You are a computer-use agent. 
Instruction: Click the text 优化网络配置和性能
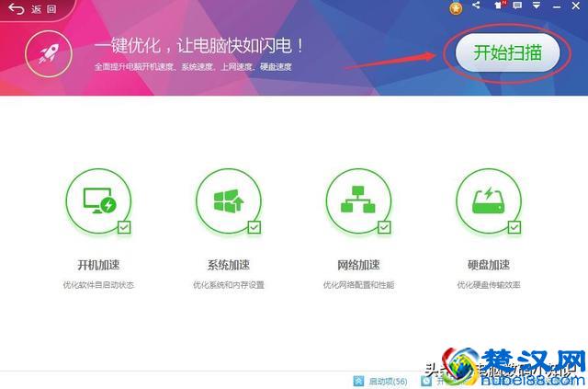[x=358, y=285]
